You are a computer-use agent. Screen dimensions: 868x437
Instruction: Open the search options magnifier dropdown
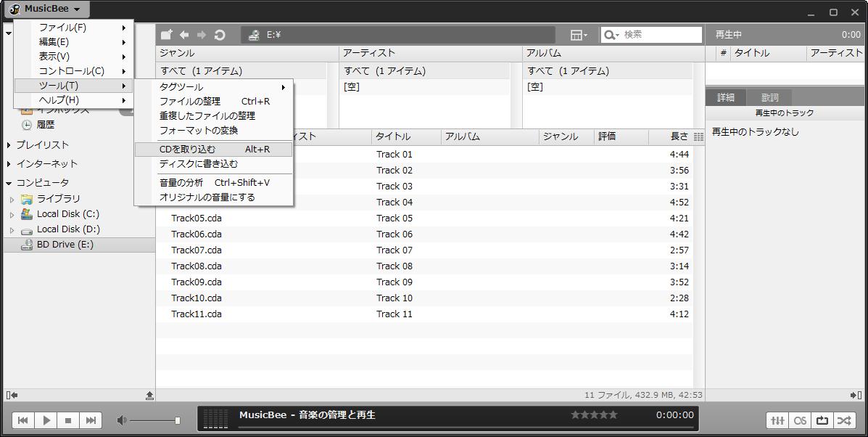pos(611,35)
